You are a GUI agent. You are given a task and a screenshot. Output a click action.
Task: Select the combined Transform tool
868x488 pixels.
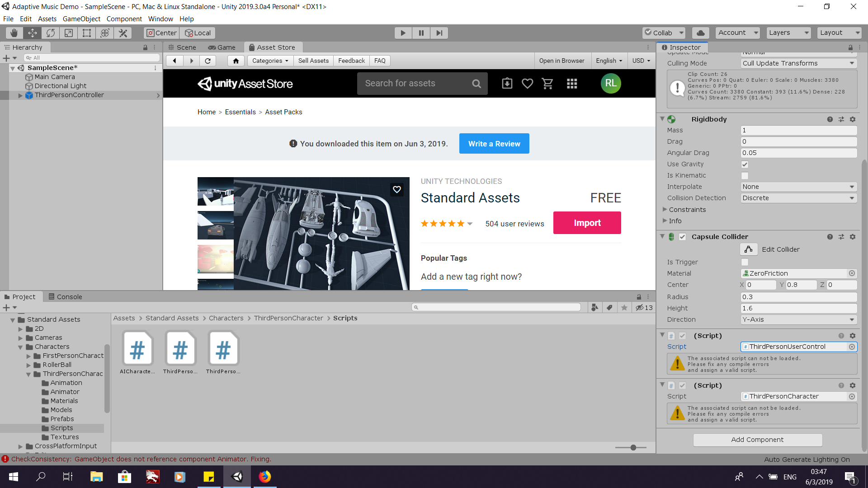(x=104, y=33)
